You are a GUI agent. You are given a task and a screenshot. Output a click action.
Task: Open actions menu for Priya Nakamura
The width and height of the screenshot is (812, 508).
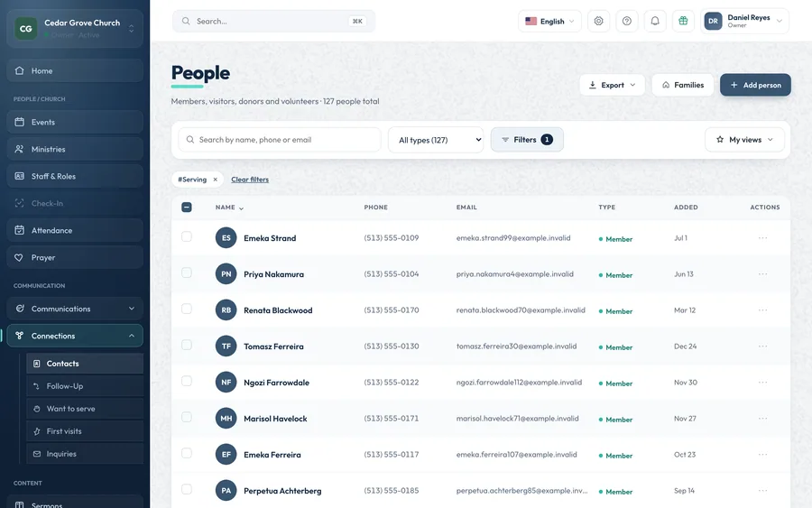pyautogui.click(x=762, y=274)
